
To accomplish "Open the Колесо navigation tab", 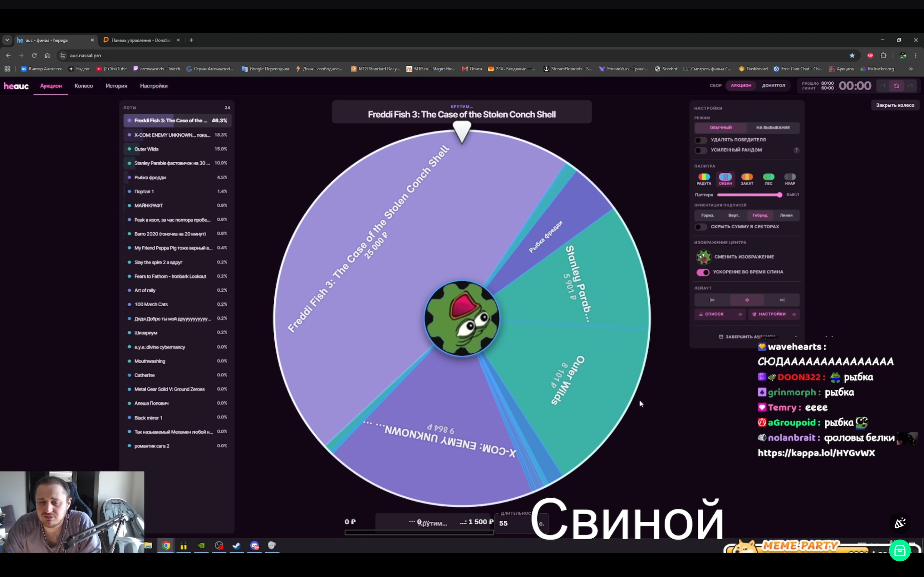I will 84,86.
